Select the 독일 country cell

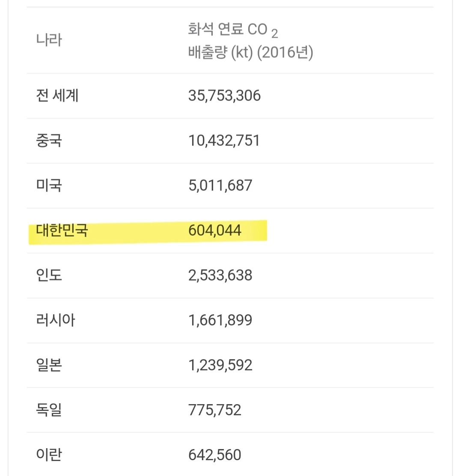pos(49,410)
